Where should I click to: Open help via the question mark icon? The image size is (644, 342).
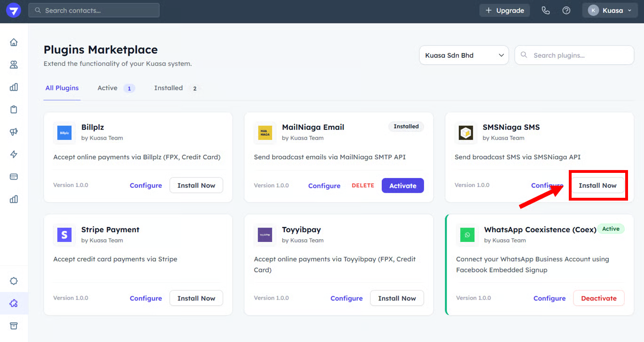[x=566, y=10]
